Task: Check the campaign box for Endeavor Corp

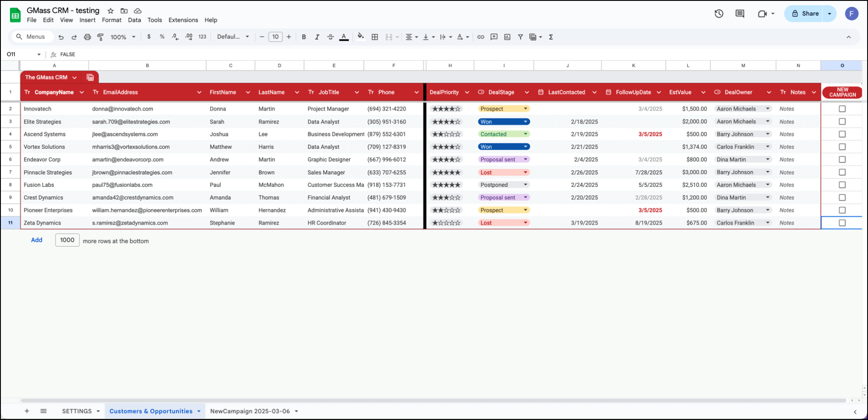Action: pos(842,159)
